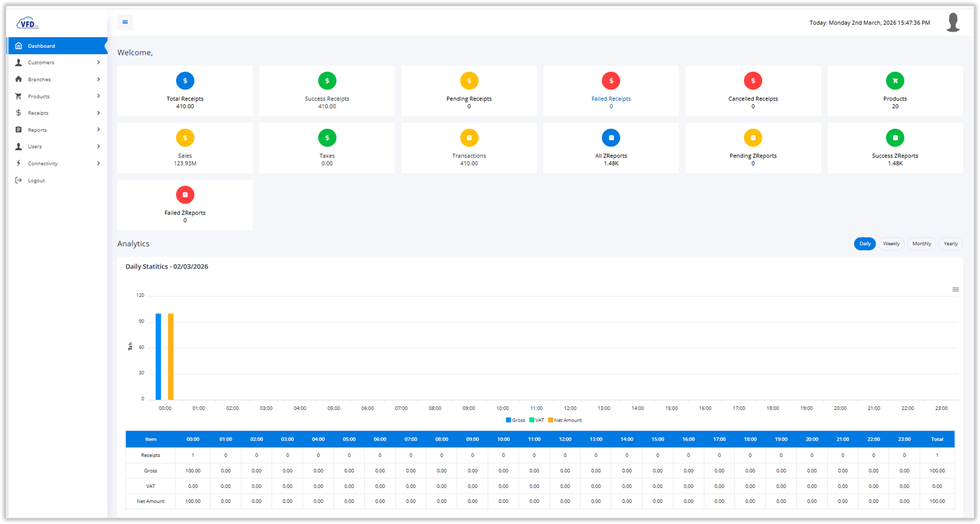The width and height of the screenshot is (980, 524).
Task: Open the Failed Receipts link
Action: click(610, 98)
